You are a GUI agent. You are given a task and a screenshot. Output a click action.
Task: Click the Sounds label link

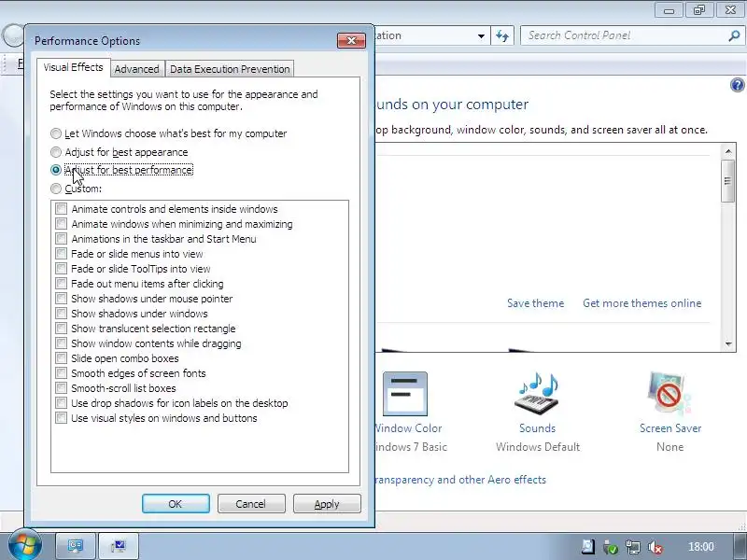538,428
